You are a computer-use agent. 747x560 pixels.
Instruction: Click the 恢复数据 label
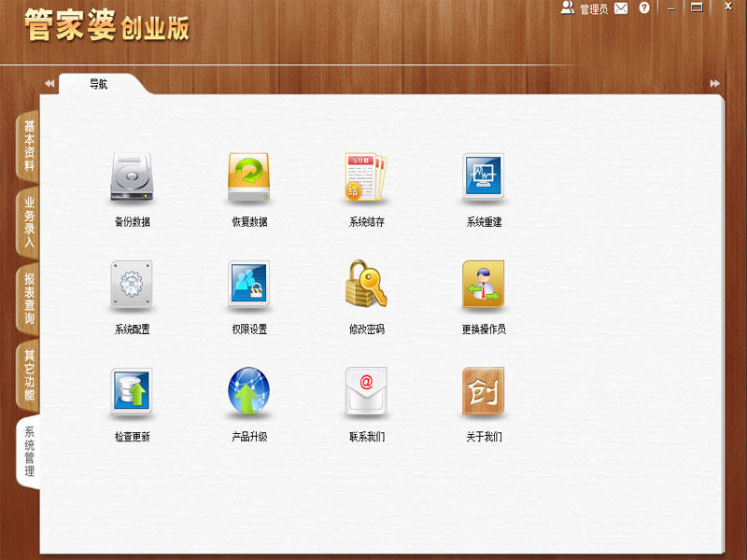point(249,221)
